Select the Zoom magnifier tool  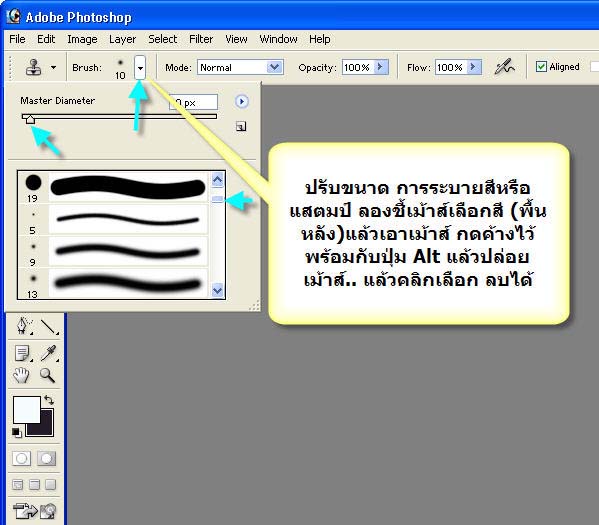47,375
